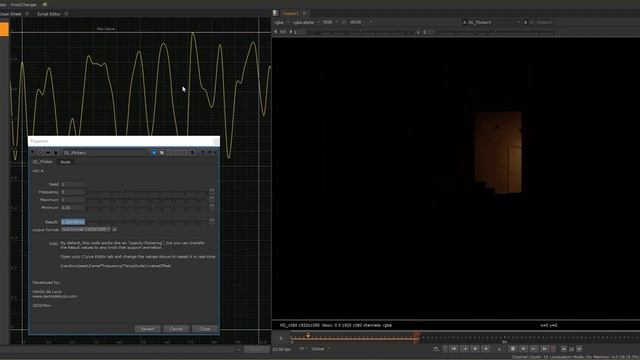Click the fps value field below the timeline
The height and width of the screenshot is (360, 640).
tap(281, 349)
